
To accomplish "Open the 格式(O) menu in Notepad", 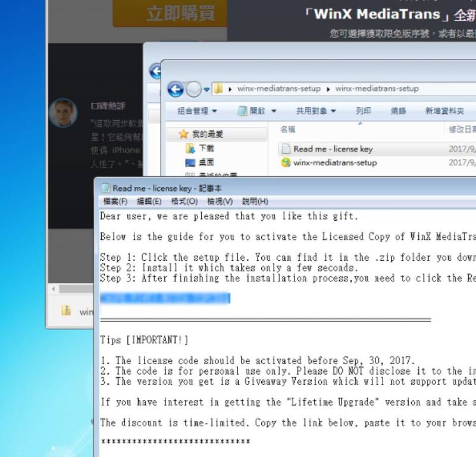I will [x=184, y=201].
